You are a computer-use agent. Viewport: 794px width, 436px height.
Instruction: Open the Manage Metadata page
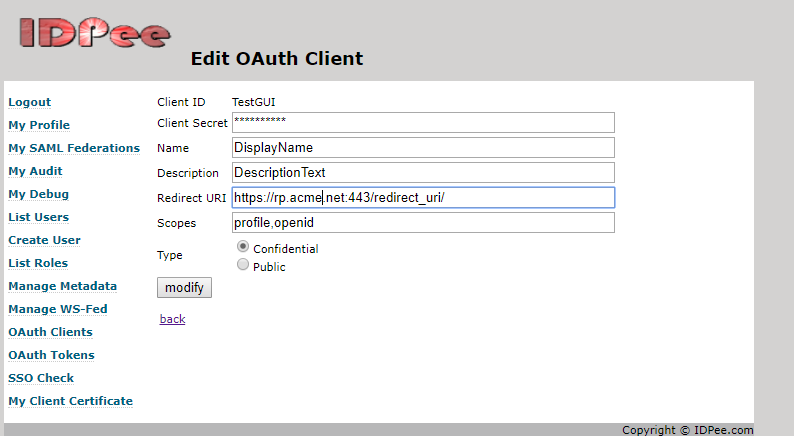point(62,286)
